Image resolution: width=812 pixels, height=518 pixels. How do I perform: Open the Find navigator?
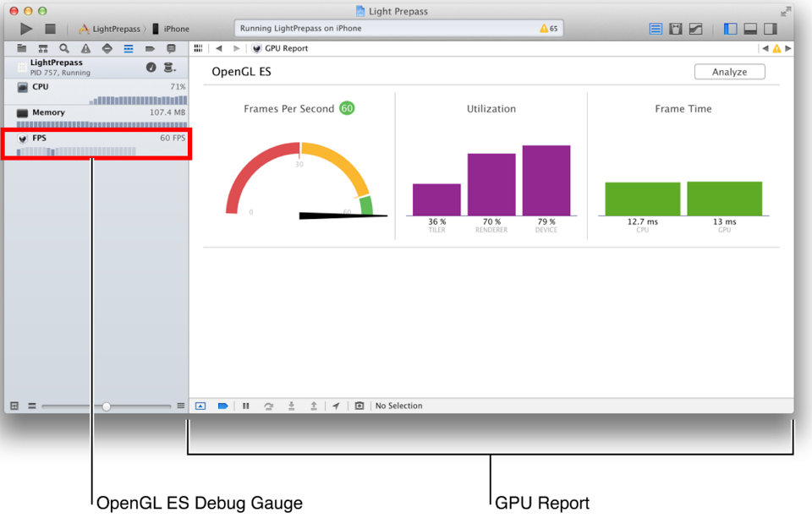click(x=64, y=49)
